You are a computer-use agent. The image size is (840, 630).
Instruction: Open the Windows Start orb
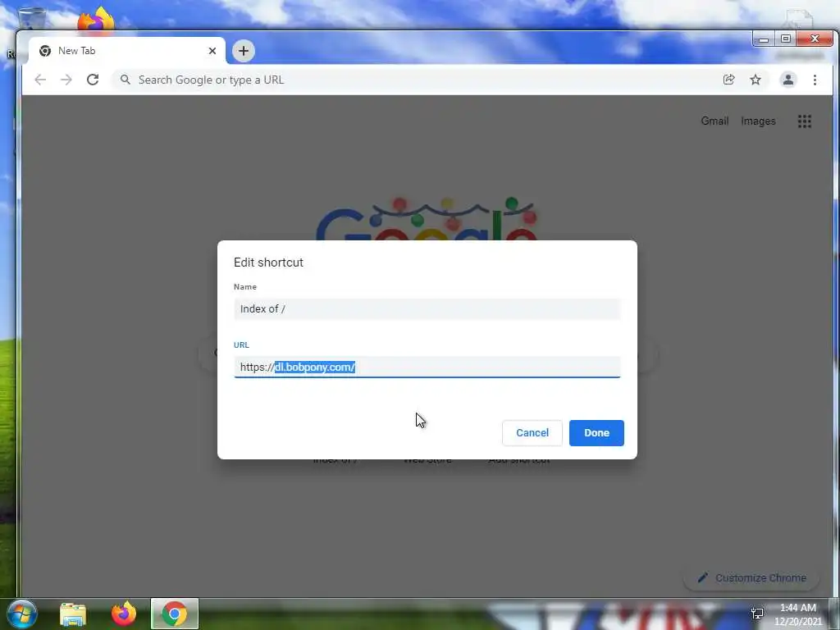pyautogui.click(x=21, y=614)
